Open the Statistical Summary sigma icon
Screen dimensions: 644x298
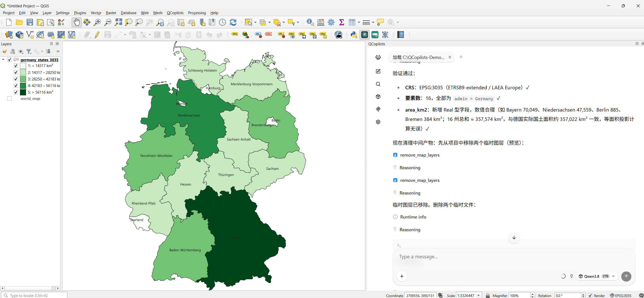tap(342, 23)
